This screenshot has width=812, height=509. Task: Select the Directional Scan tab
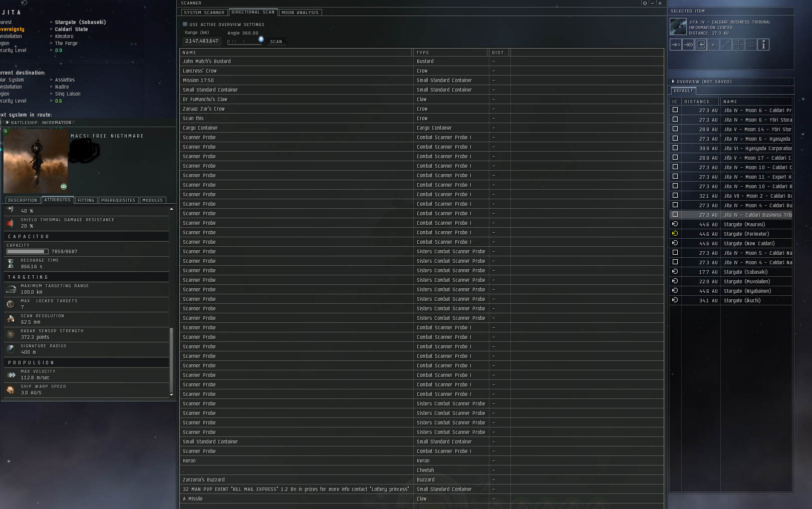click(x=253, y=12)
